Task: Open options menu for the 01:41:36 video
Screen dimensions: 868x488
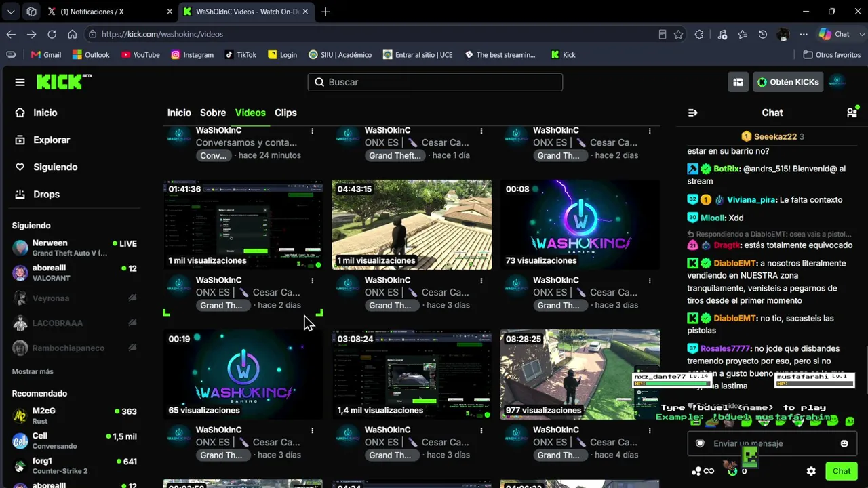Action: pyautogui.click(x=313, y=280)
